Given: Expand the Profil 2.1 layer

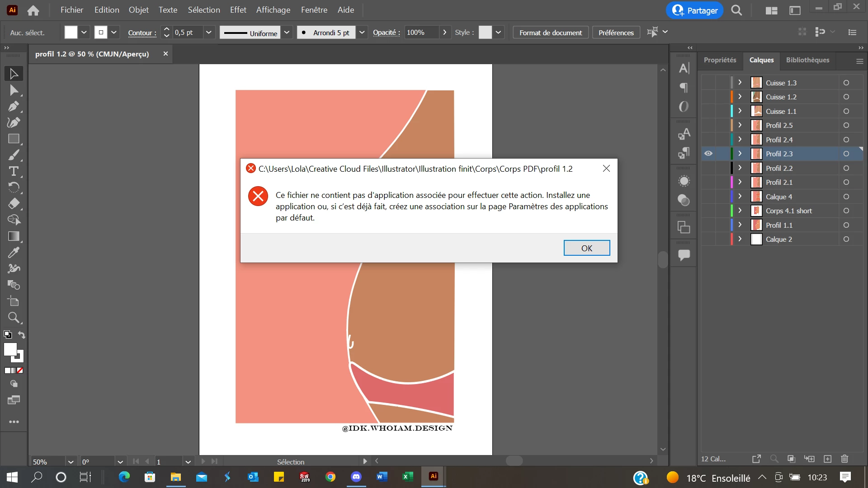Looking at the screenshot, I should point(740,182).
